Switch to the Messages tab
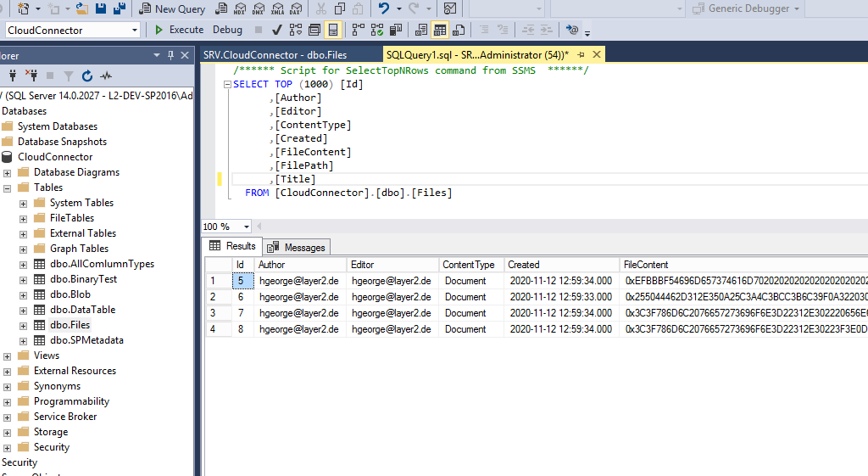Screen dimensions: 868x476 click(297, 247)
